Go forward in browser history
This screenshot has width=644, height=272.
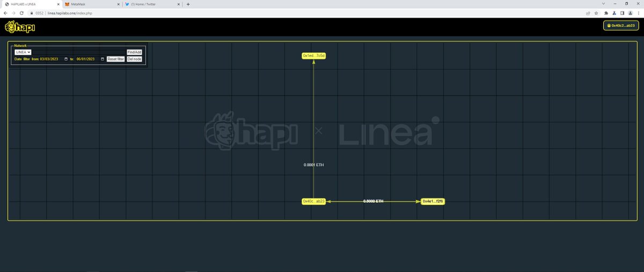[13, 13]
